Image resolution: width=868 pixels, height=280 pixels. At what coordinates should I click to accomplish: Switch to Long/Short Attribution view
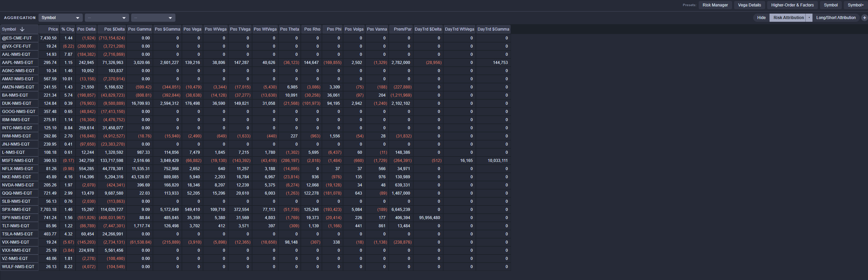[x=836, y=18]
